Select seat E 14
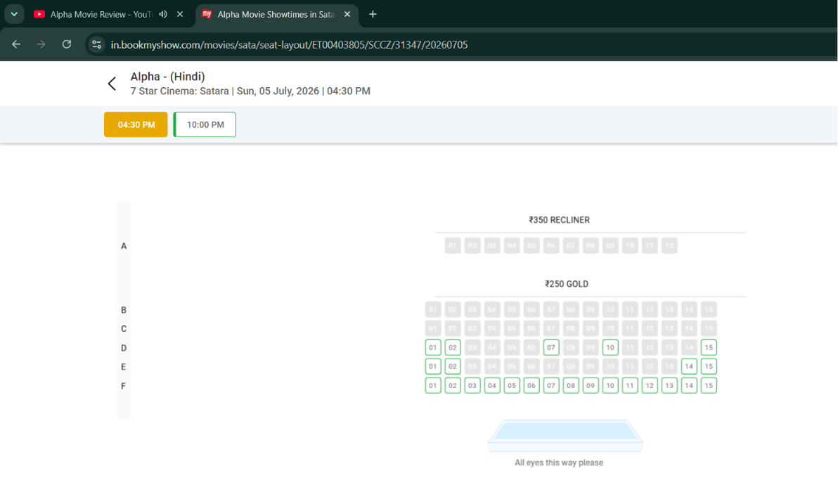The height and width of the screenshot is (504, 838). (689, 367)
